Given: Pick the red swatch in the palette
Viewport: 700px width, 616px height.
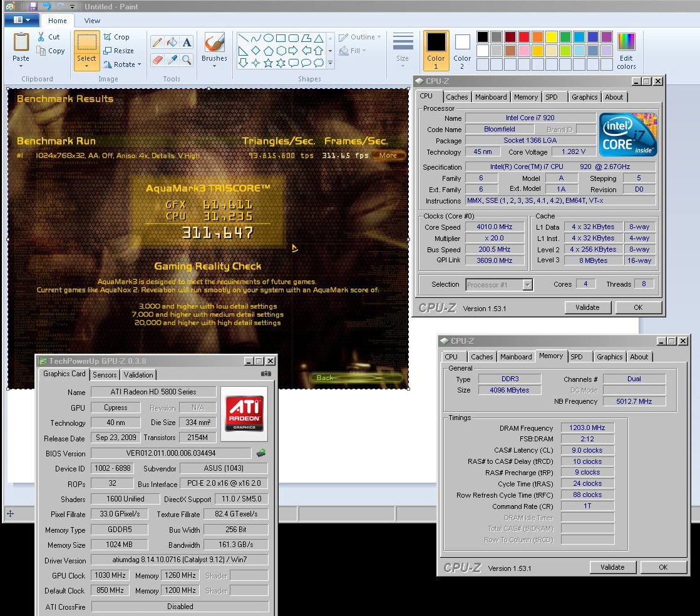Looking at the screenshot, I should [523, 36].
